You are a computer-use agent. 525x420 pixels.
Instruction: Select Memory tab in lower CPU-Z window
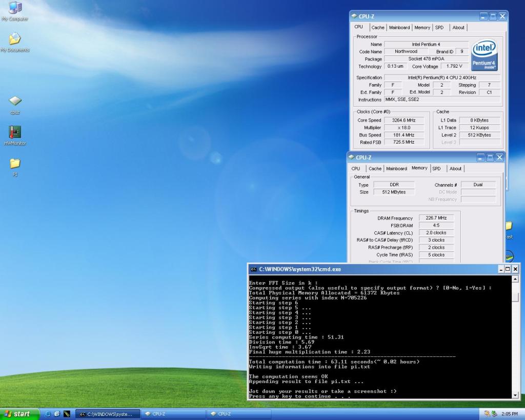pyautogui.click(x=419, y=168)
